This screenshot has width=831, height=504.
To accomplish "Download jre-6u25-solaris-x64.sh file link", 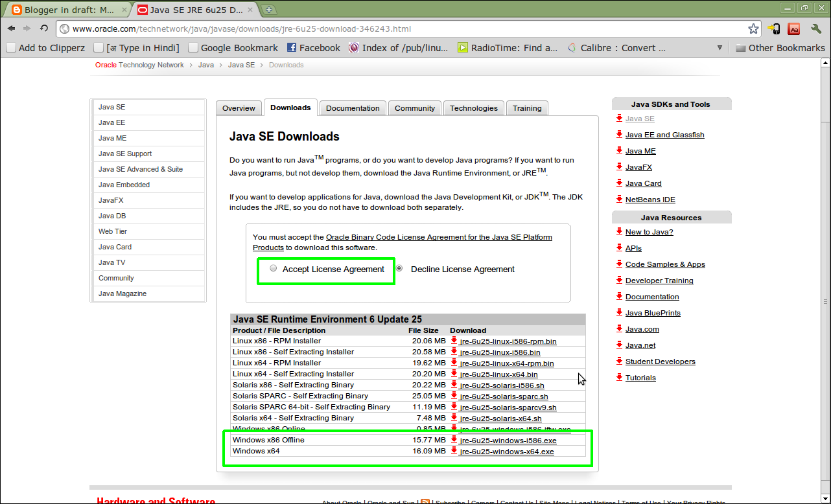I will (x=500, y=418).
